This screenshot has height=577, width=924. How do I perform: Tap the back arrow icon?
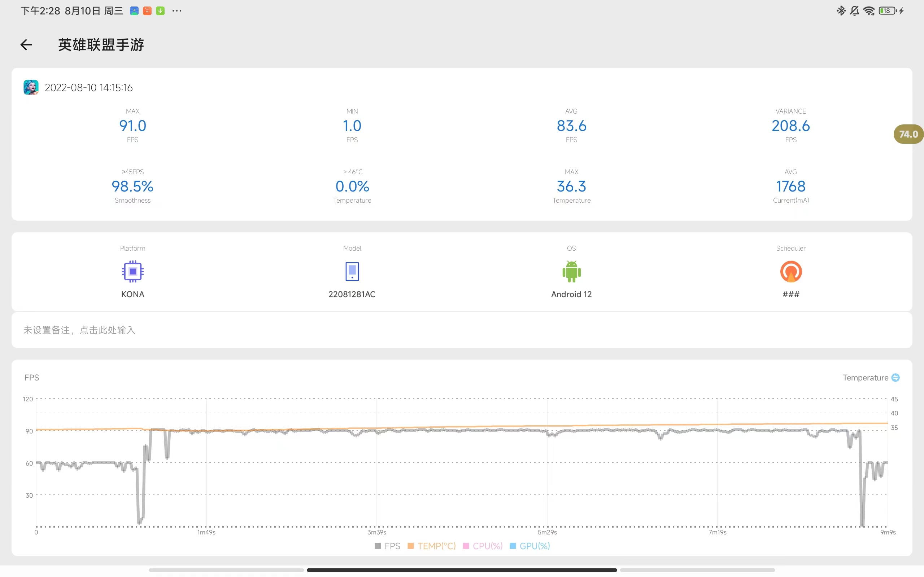coord(26,45)
